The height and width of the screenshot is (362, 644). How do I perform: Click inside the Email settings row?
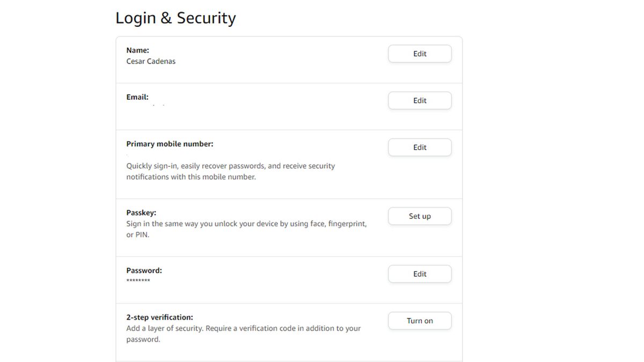point(241,106)
